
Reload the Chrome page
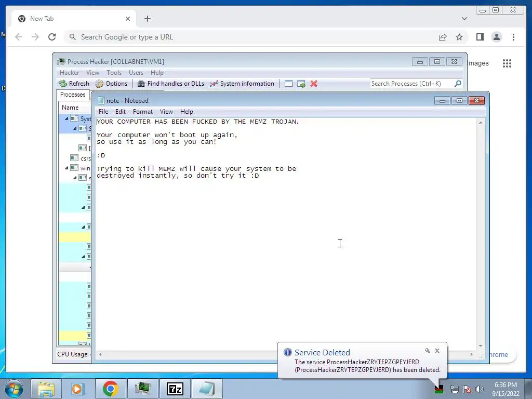(x=52, y=37)
